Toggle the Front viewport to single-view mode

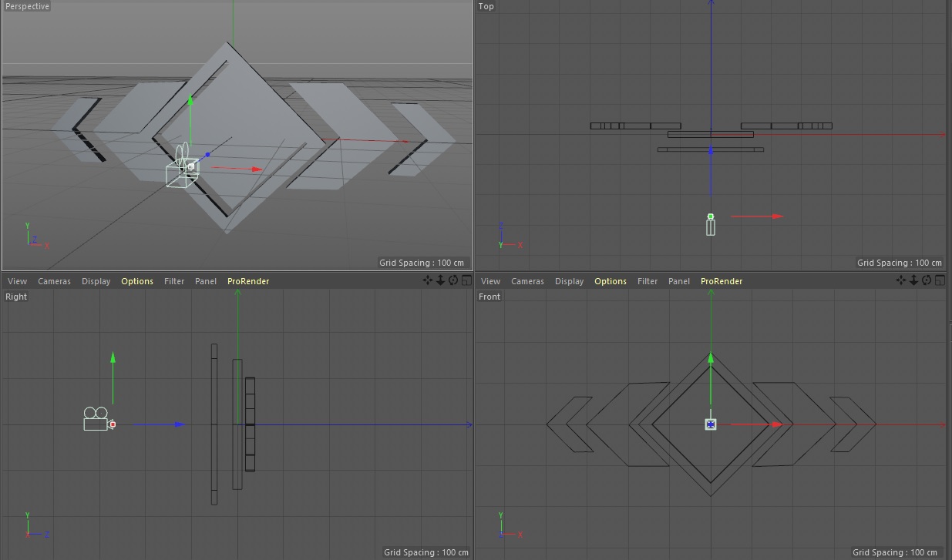point(940,281)
